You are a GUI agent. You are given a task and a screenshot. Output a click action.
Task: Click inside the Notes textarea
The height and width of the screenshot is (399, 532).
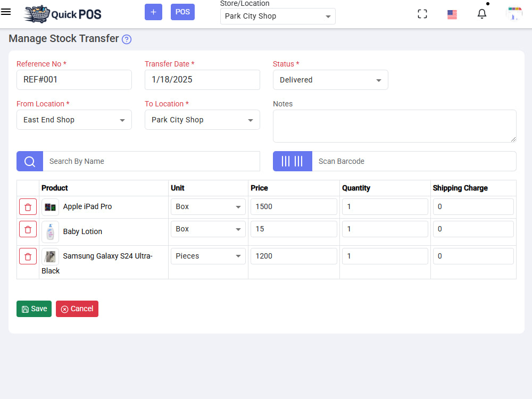[395, 126]
